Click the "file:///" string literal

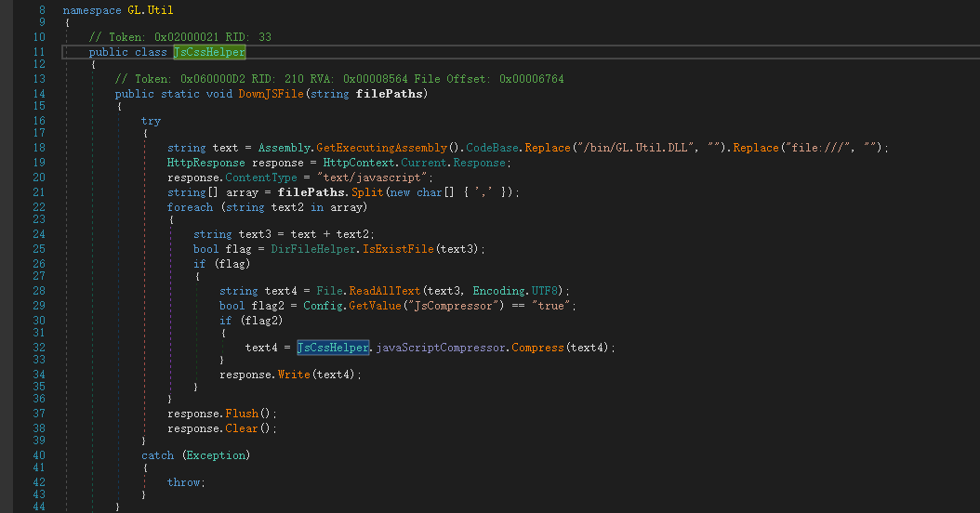819,148
